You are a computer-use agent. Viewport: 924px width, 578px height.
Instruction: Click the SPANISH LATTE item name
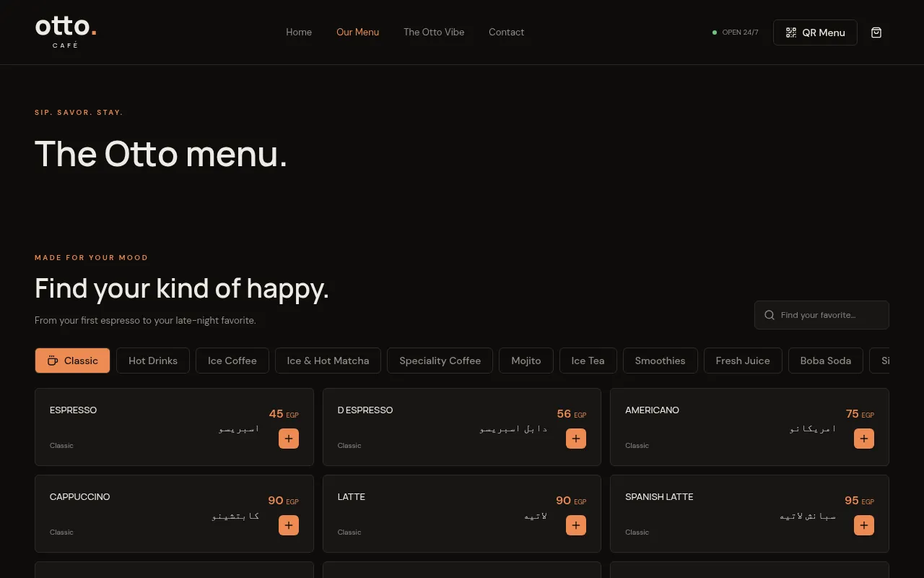(x=659, y=497)
